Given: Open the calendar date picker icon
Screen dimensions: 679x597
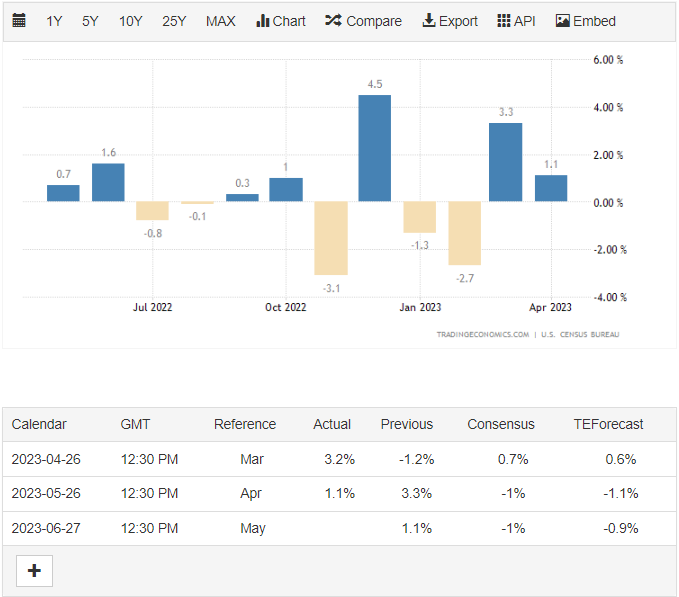Looking at the screenshot, I should [x=19, y=21].
